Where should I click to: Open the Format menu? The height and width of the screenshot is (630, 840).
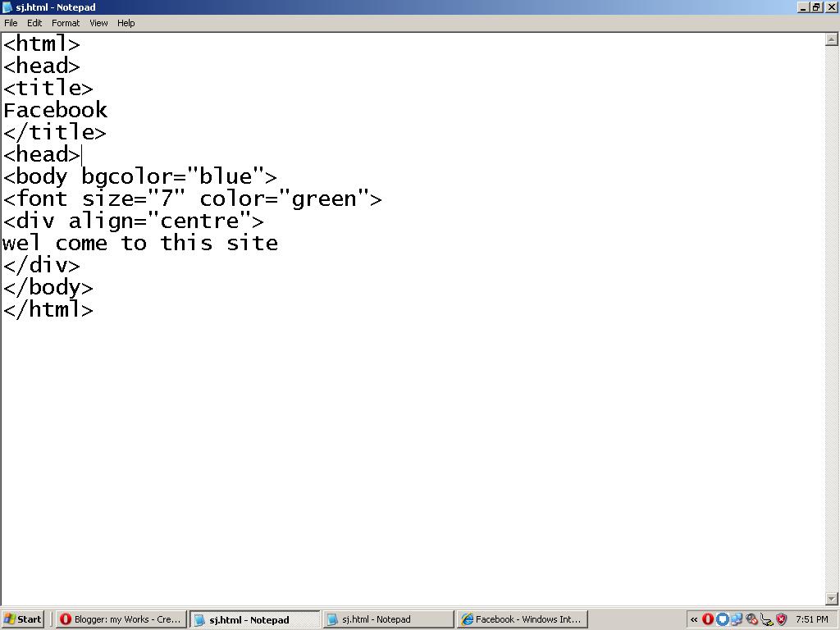(x=66, y=23)
